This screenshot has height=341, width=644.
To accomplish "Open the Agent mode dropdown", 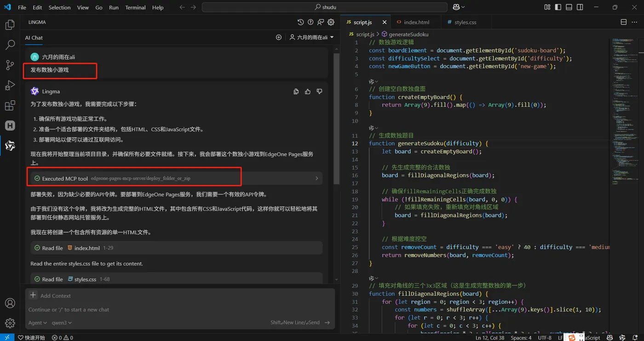I will point(38,323).
